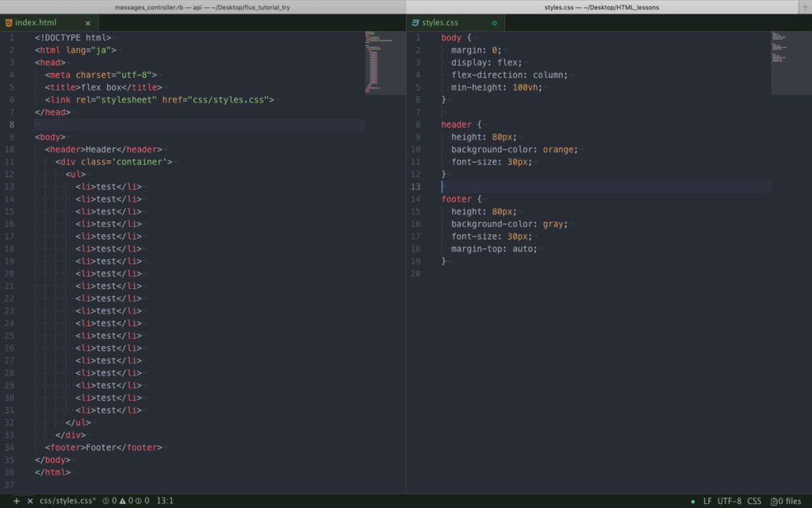Screen dimensions: 812x508
Task: Click the '<li>test</li>' on line 31
Action: coord(109,410)
